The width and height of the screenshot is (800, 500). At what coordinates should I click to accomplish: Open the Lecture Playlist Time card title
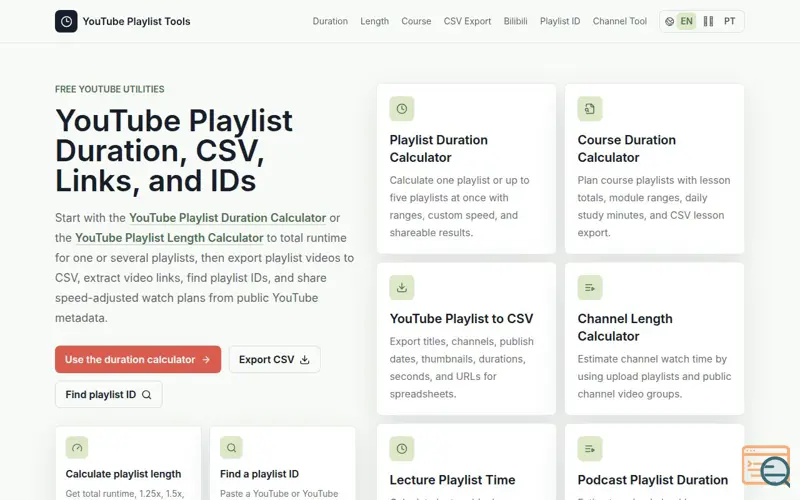click(x=453, y=480)
